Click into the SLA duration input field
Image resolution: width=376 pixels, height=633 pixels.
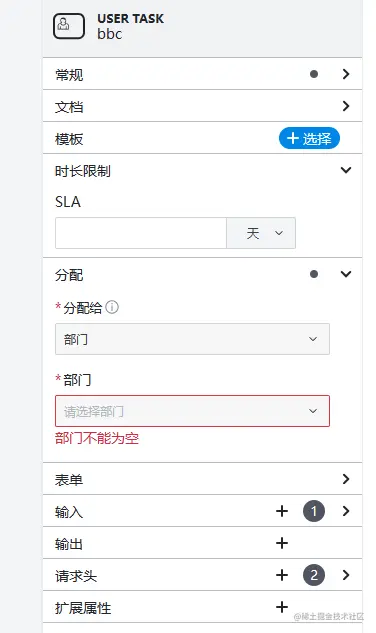coord(141,233)
